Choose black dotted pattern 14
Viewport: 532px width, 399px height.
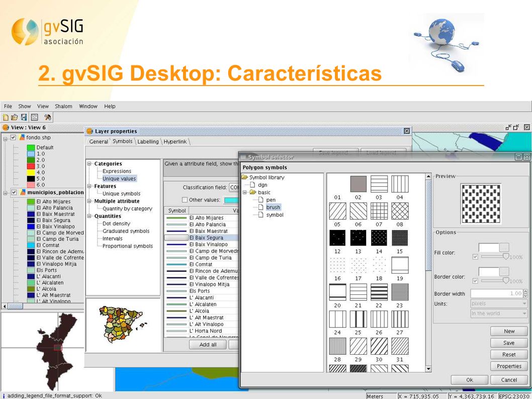[x=379, y=237]
